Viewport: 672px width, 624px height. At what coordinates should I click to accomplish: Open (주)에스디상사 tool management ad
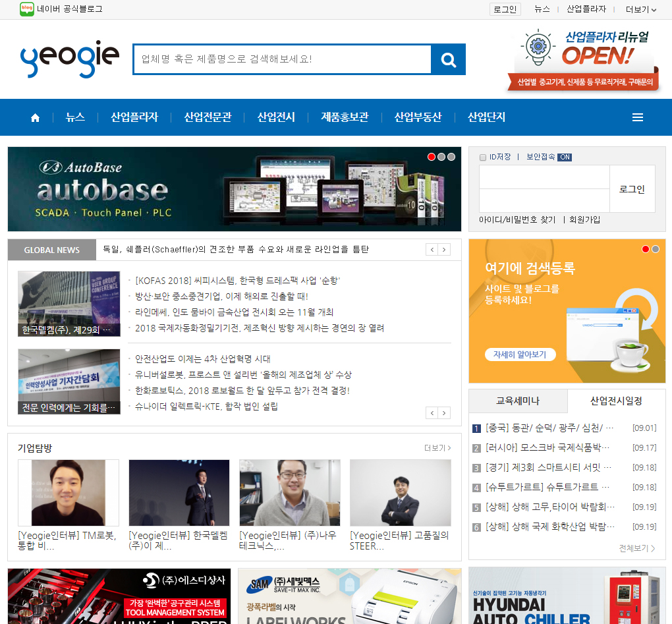coord(119,596)
